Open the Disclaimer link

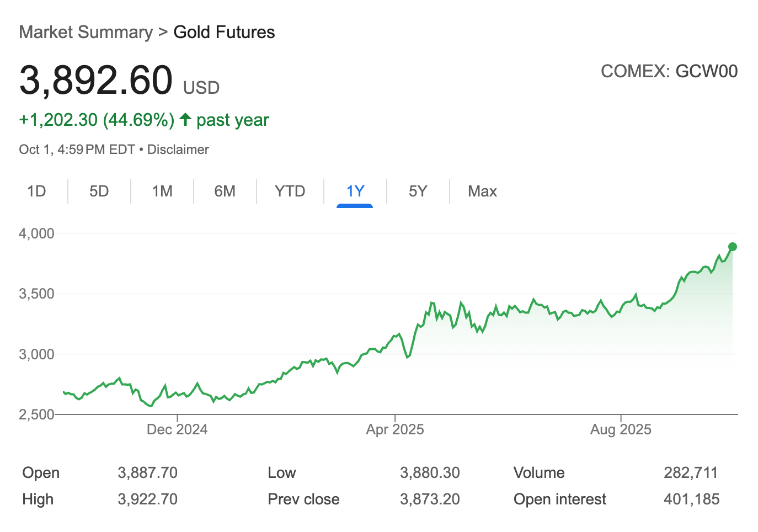tap(178, 150)
